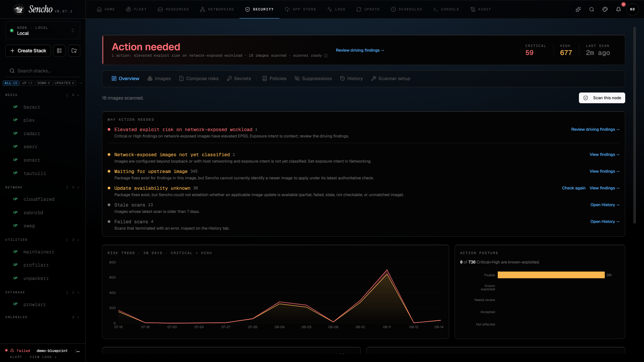Click Review driving findings link in banner
This screenshot has width=644, height=362.
pyautogui.click(x=360, y=50)
